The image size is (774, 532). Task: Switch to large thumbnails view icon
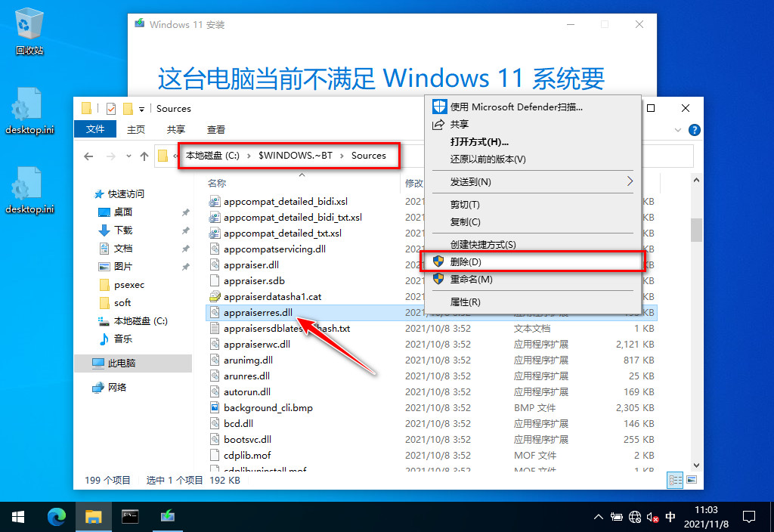692,480
